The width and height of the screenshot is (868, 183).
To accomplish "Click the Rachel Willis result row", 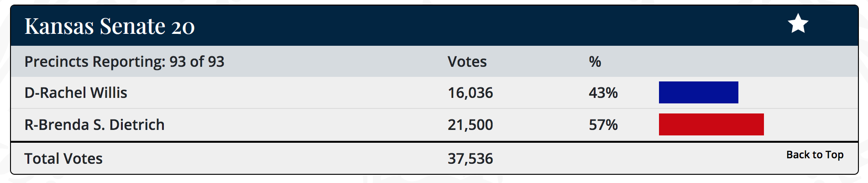I will 434,92.
